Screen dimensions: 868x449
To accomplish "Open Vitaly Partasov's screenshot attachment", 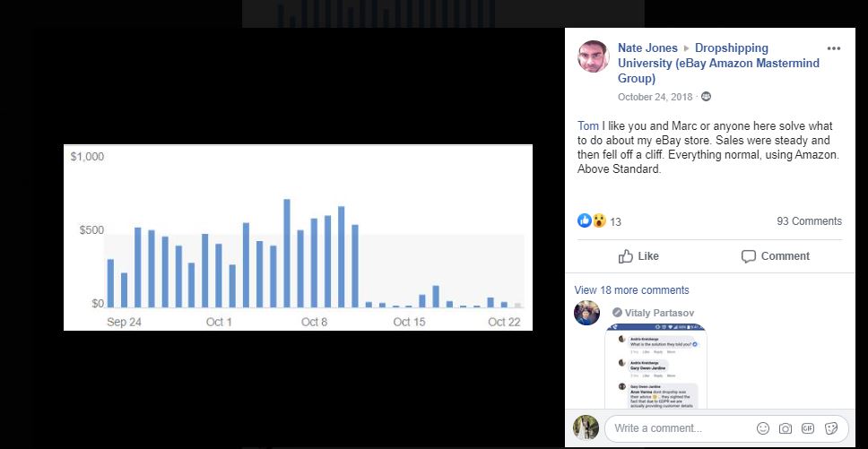I will point(655,367).
